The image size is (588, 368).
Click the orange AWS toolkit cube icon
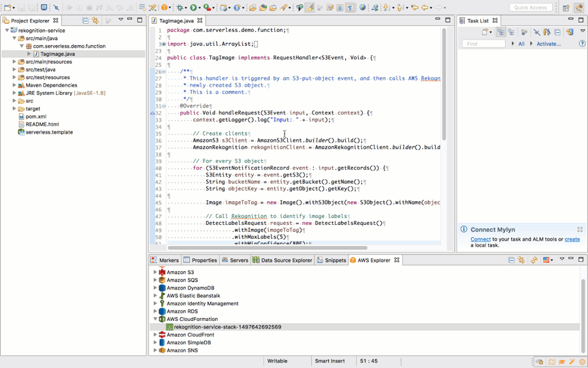tap(165, 7)
